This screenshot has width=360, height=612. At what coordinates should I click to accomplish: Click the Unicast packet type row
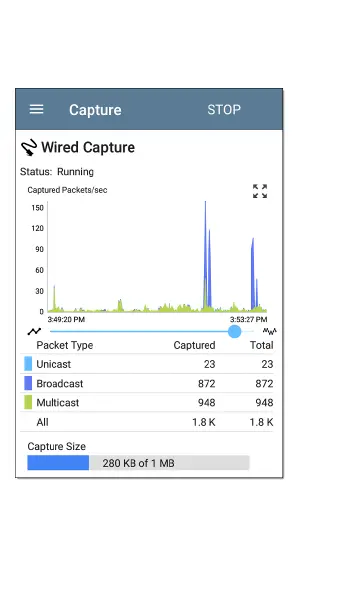[147, 364]
